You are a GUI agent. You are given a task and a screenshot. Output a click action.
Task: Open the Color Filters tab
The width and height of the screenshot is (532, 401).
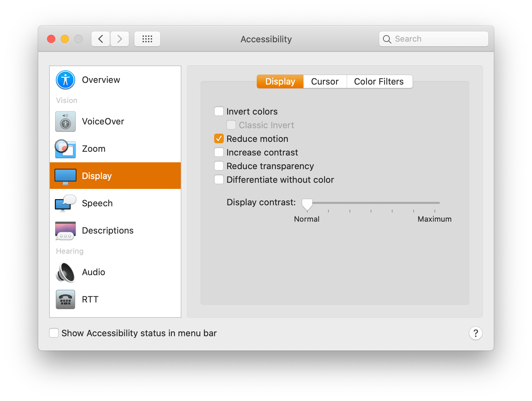coord(379,81)
